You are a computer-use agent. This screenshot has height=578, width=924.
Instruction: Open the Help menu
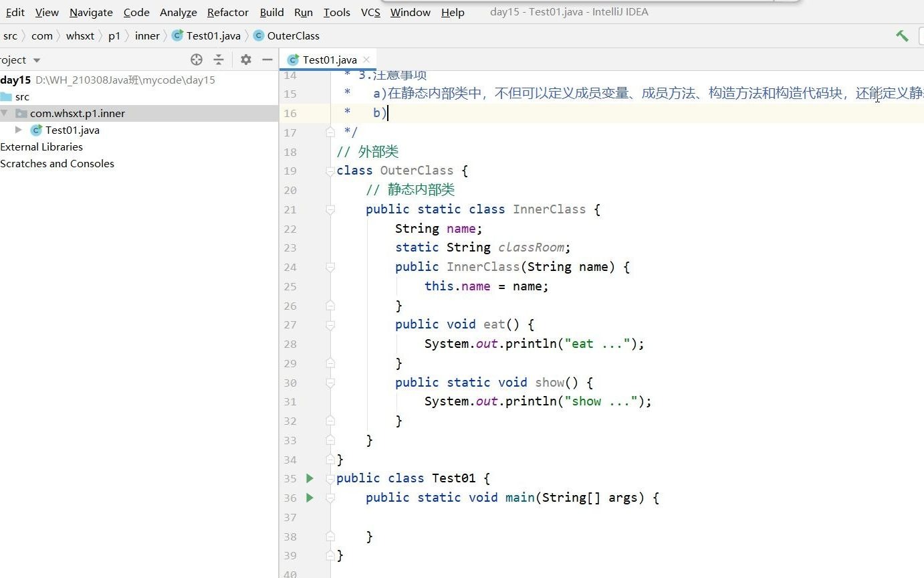point(453,12)
